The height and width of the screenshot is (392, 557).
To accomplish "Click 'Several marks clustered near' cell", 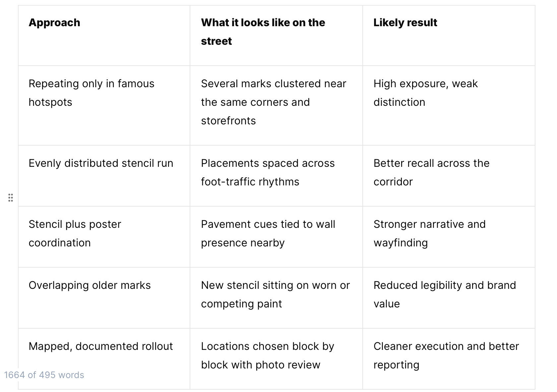I will tap(276, 105).
